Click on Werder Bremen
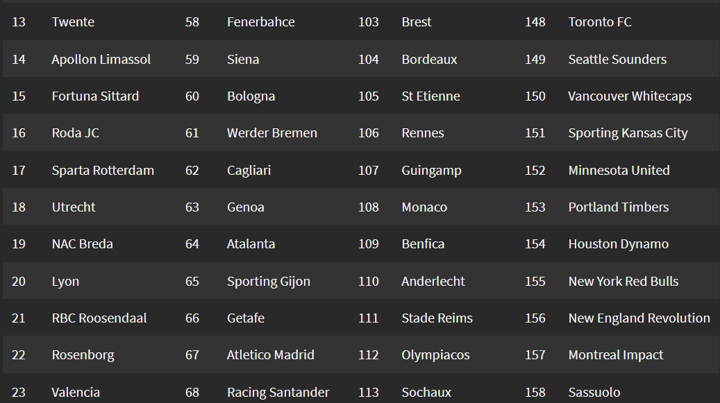This screenshot has width=720, height=403. [x=272, y=133]
